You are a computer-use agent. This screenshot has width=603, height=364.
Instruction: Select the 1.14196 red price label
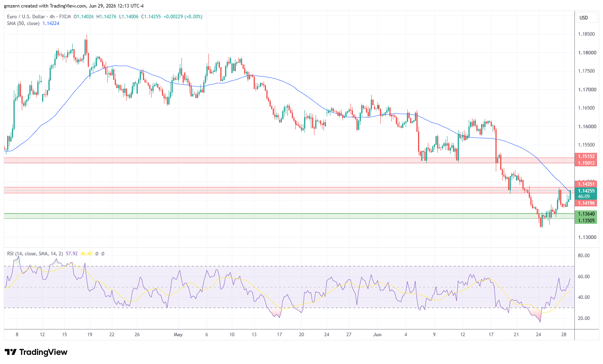pos(586,203)
